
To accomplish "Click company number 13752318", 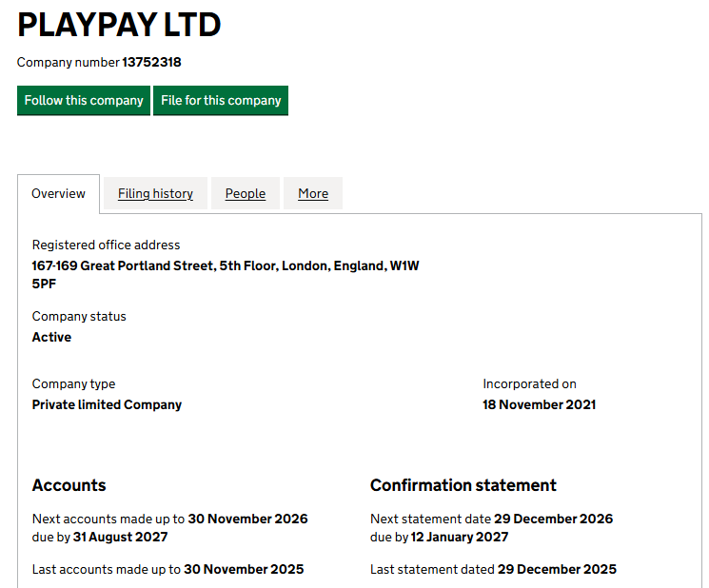I will tap(151, 63).
